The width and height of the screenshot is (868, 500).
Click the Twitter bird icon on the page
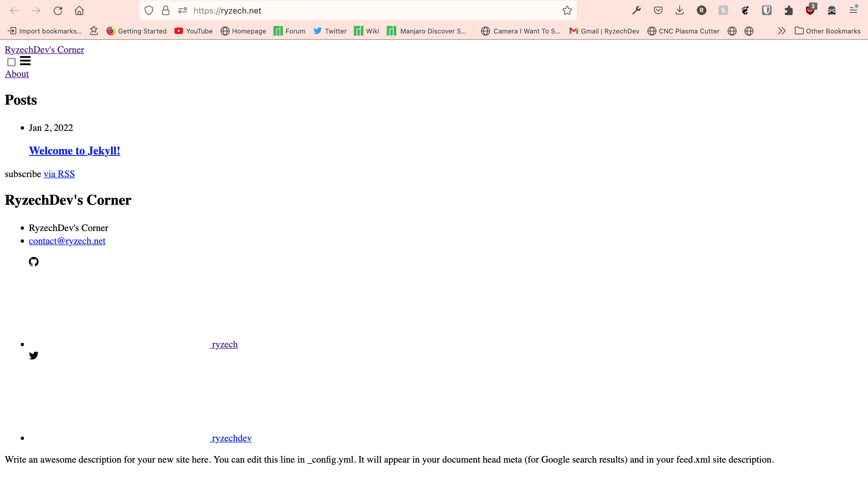click(x=34, y=356)
